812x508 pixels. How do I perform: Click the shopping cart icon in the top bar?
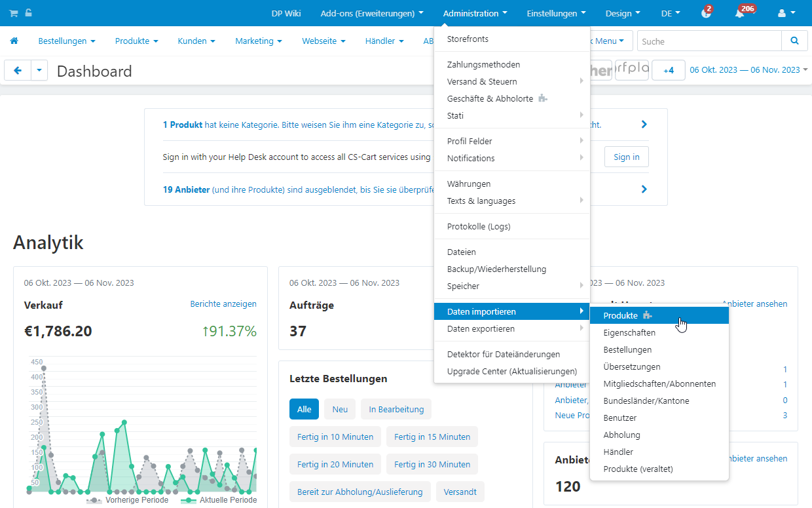coord(13,13)
